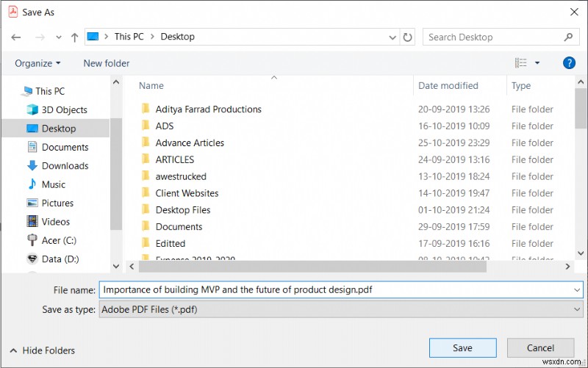Select the Aditya Farrad Productions folder
Image resolution: width=588 pixels, height=368 pixels.
point(209,109)
